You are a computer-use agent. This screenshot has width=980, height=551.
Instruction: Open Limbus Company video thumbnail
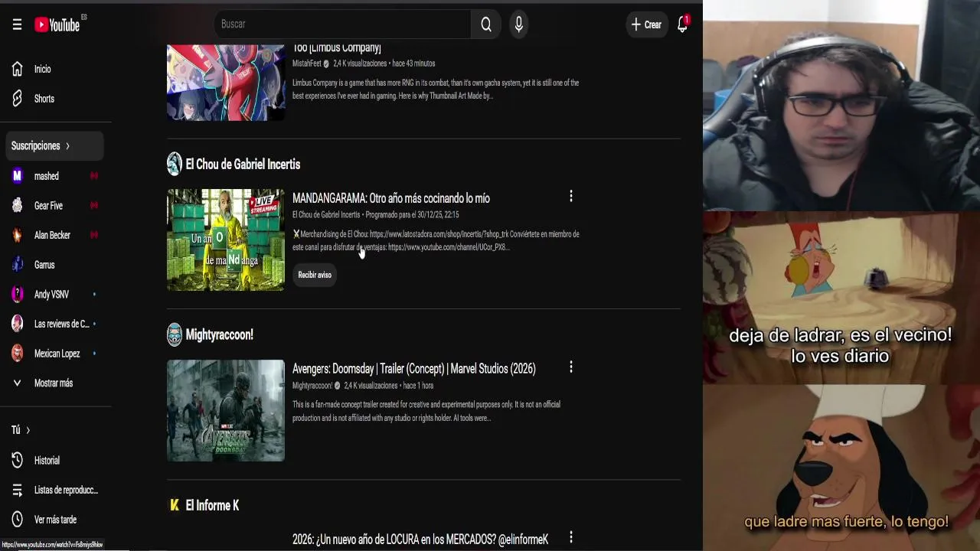[226, 82]
